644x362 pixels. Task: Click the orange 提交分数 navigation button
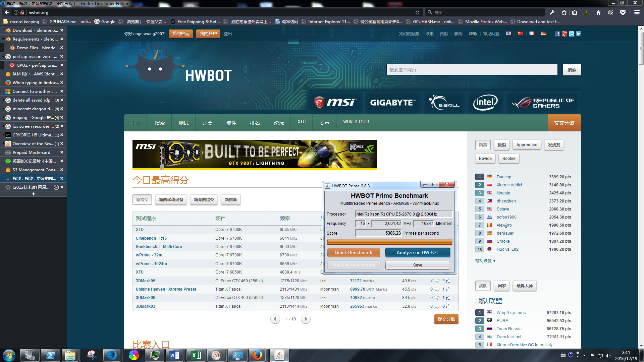pos(564,123)
